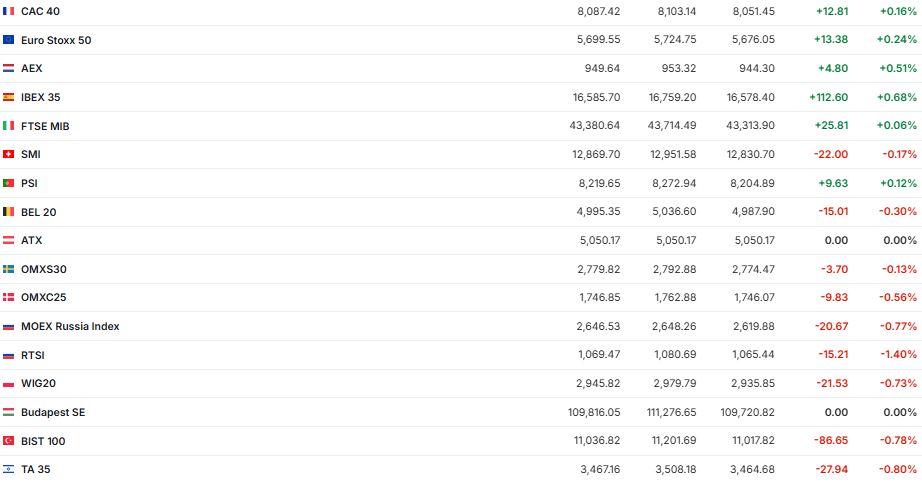Go to the MOEX Russia Index link
922x483 pixels.
pos(70,326)
